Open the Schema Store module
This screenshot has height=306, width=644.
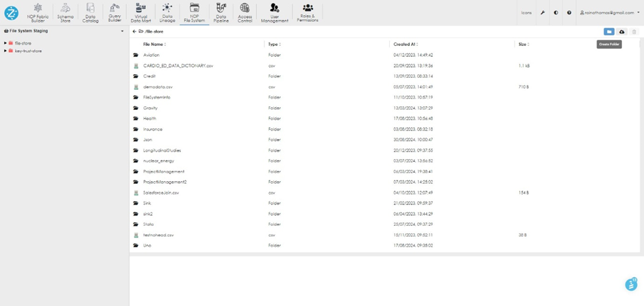pyautogui.click(x=65, y=12)
